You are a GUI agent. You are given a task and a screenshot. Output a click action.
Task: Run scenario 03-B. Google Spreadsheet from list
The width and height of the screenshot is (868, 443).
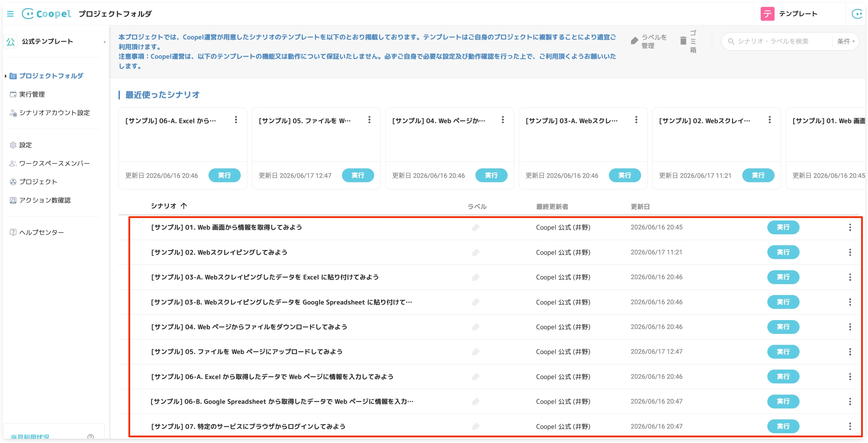[783, 302]
